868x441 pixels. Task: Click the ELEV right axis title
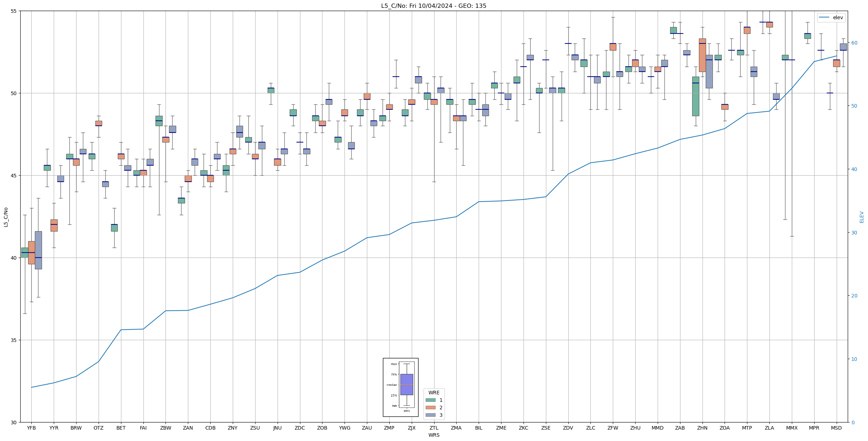click(862, 217)
